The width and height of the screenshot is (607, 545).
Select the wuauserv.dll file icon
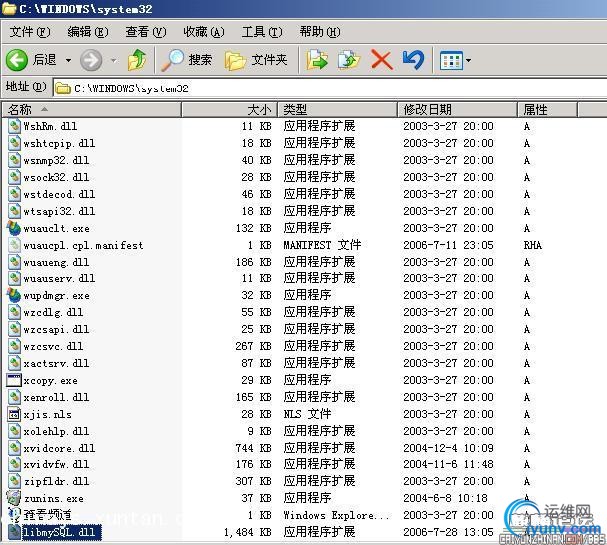click(14, 278)
